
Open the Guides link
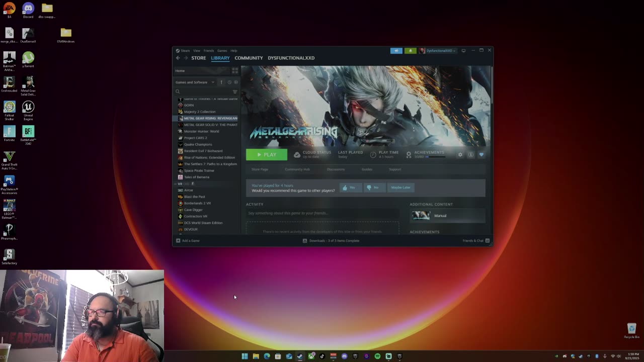click(x=367, y=169)
